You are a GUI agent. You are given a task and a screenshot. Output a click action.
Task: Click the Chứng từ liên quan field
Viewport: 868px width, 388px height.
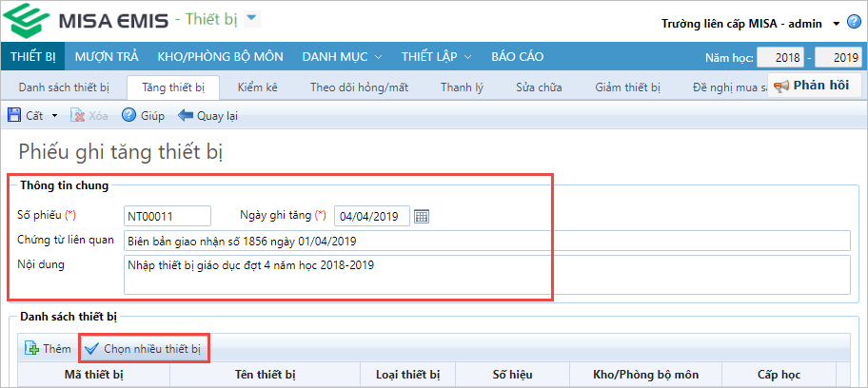487,241
